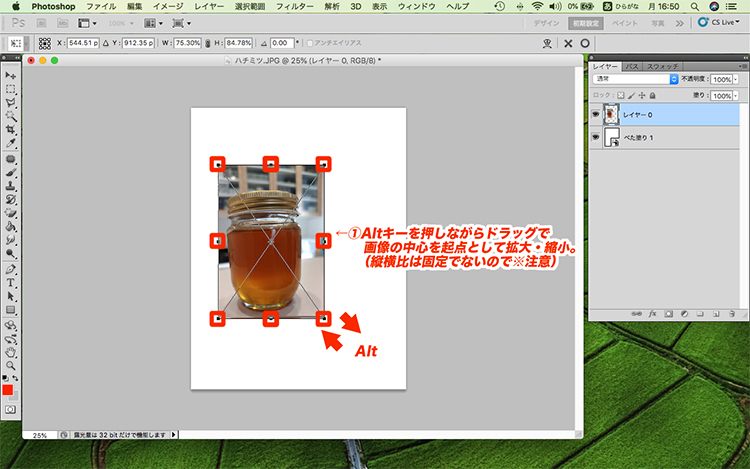
Task: Hide べた塗り 1 layer eye icon
Action: pos(596,137)
